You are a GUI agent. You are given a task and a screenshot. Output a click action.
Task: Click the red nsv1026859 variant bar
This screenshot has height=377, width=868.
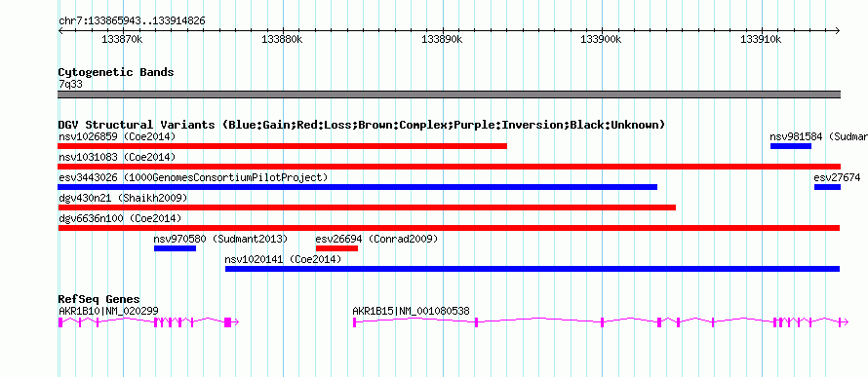[x=282, y=146]
